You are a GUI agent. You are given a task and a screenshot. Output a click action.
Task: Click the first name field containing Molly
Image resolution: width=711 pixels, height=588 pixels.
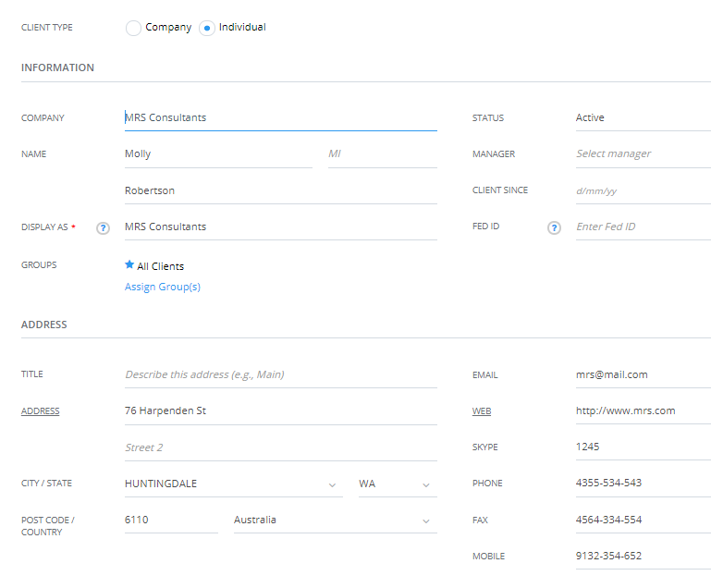(218, 154)
